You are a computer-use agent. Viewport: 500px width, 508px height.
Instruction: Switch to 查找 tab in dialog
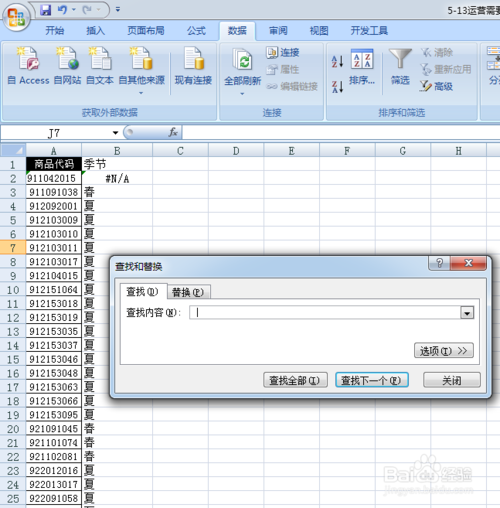tap(143, 292)
